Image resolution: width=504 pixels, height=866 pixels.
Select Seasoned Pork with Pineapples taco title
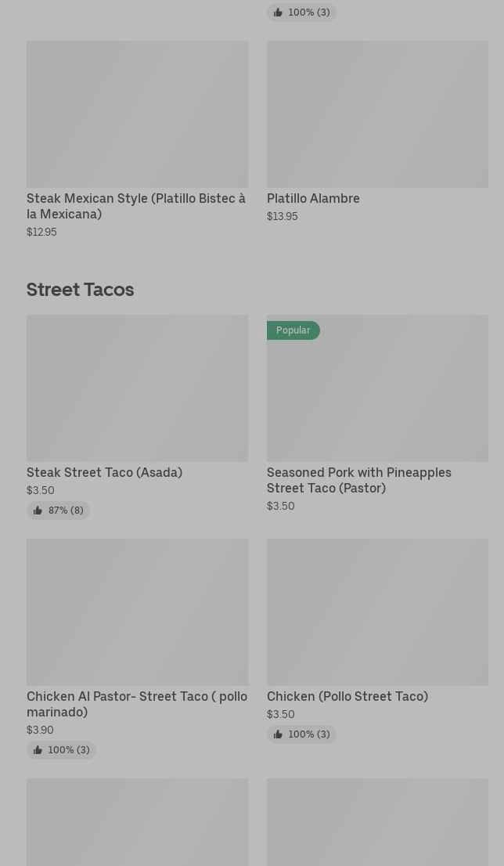tap(358, 480)
